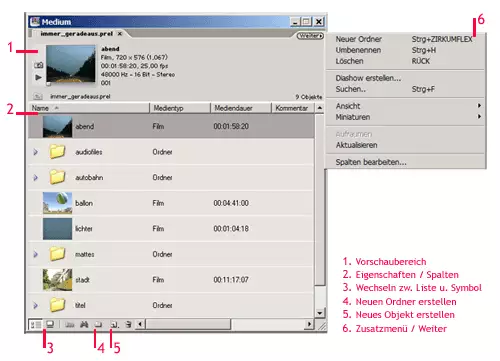Choose Neuer Ordner from the menu

pos(405,39)
